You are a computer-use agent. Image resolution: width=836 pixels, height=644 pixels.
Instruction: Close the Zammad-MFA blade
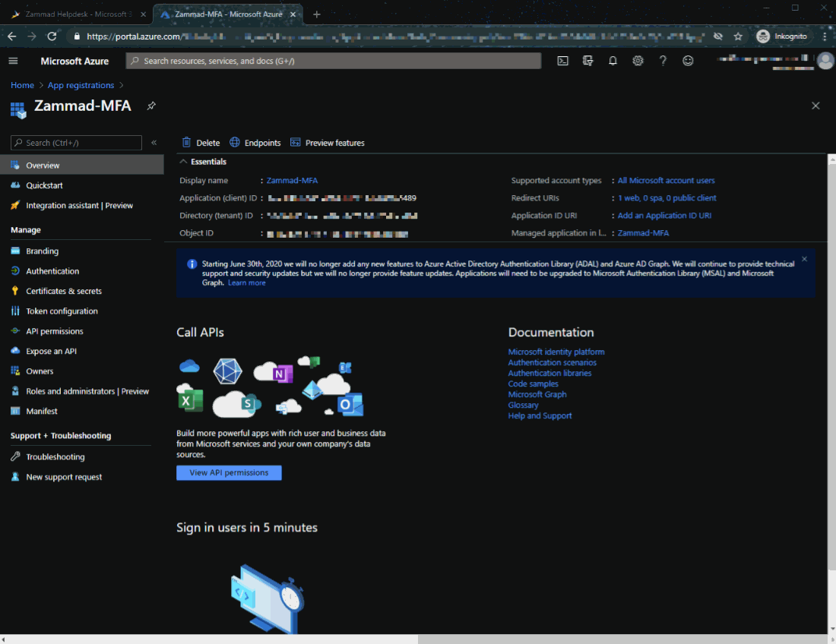coord(815,106)
